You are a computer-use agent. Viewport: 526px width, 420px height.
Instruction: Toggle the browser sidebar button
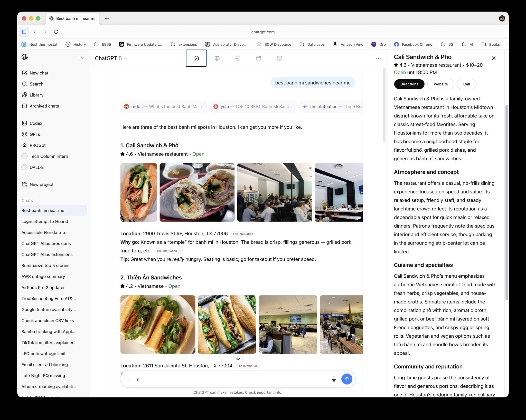24,32
